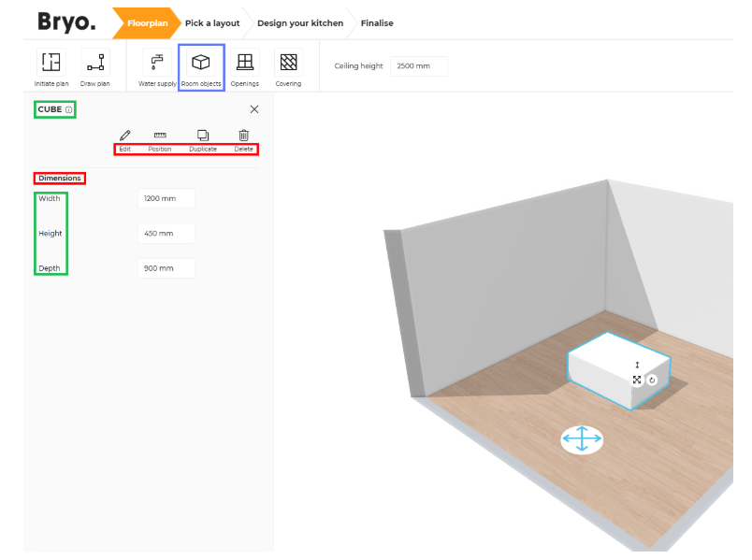Click the Ceiling height input field
The image size is (752, 560).
tap(418, 66)
